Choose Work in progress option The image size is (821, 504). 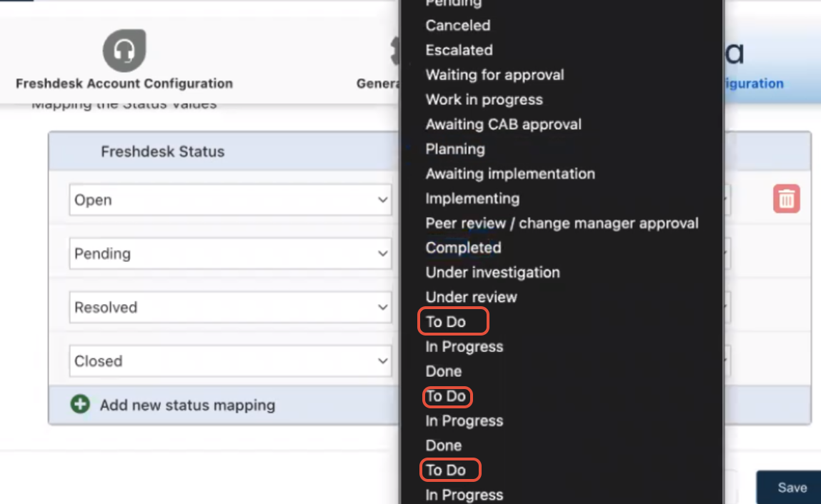click(484, 99)
